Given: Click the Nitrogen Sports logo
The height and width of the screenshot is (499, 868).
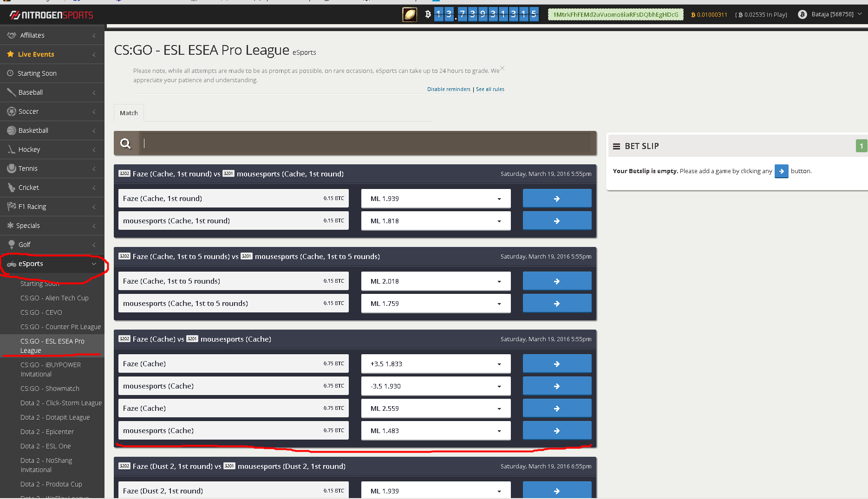Looking at the screenshot, I should point(51,15).
